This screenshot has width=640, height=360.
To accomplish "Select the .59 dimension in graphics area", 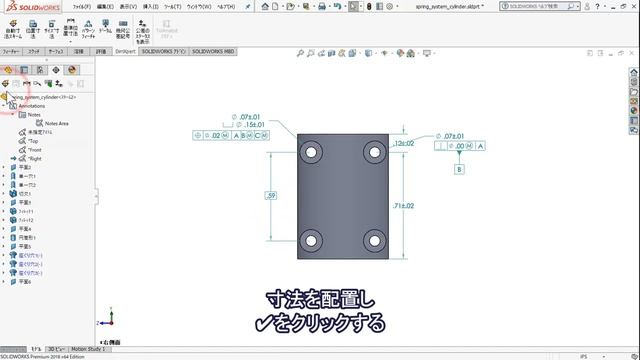I will pos(271,196).
